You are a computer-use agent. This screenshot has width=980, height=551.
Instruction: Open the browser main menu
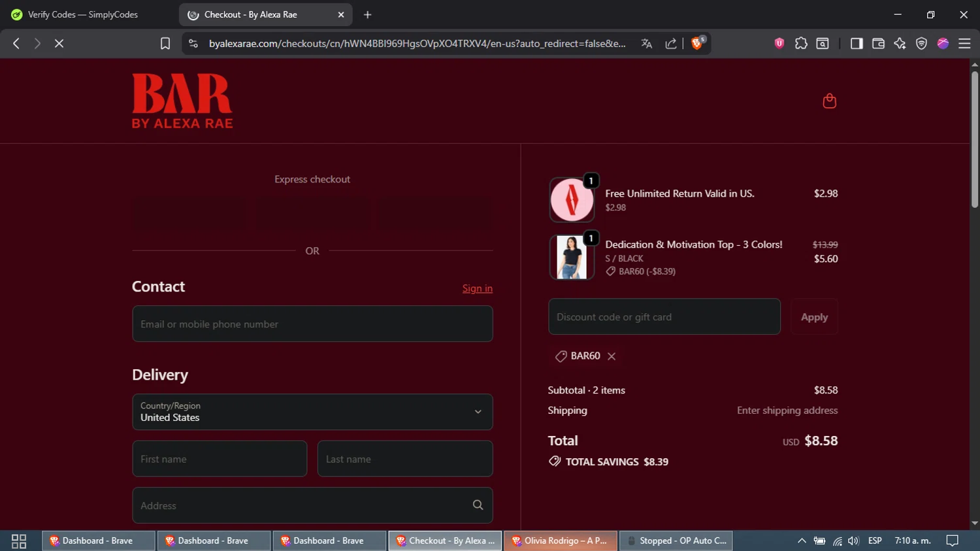click(964, 43)
